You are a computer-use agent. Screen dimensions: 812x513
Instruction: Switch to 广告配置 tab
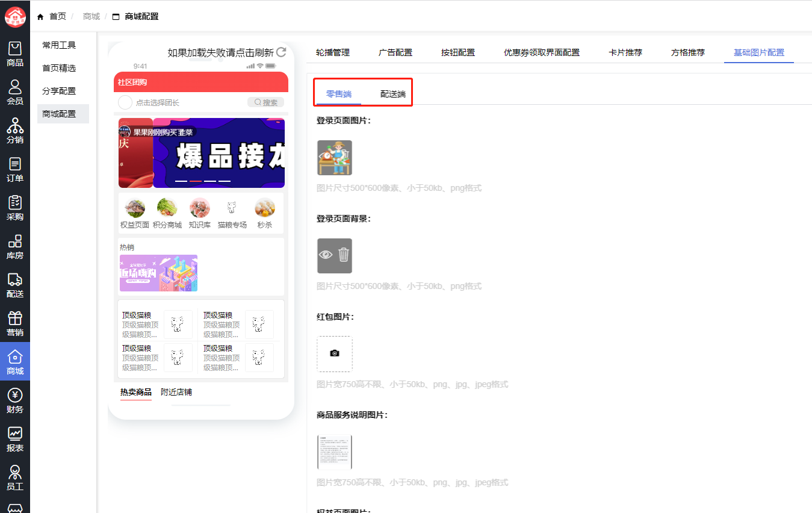(x=395, y=52)
